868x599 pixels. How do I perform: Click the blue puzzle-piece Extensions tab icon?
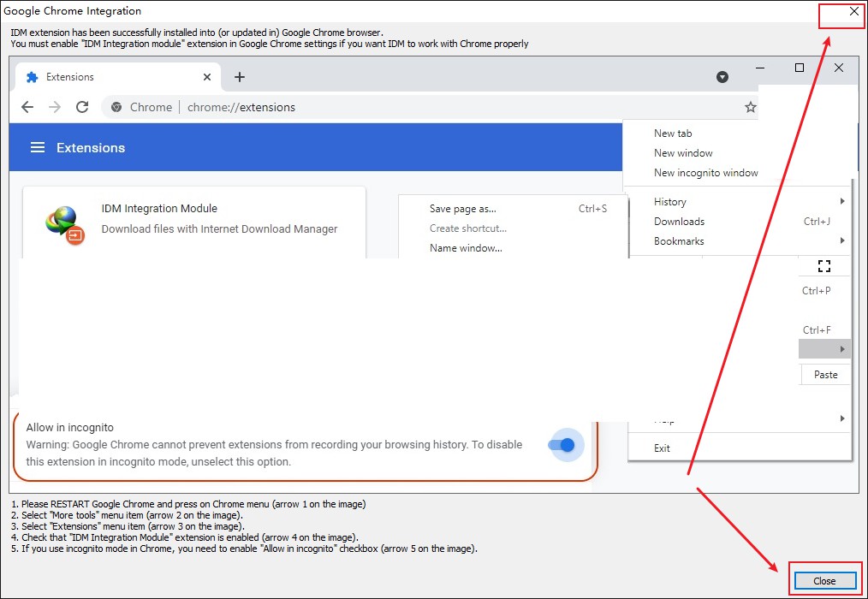[x=33, y=77]
